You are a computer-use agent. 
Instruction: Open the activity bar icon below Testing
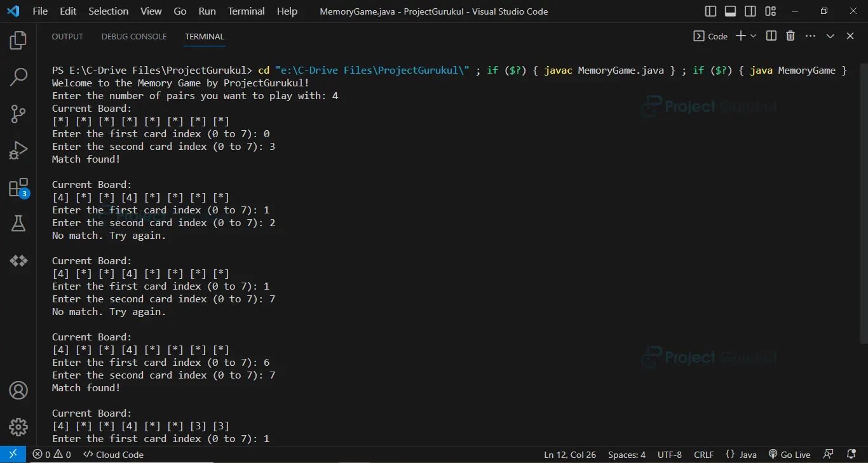click(x=18, y=260)
